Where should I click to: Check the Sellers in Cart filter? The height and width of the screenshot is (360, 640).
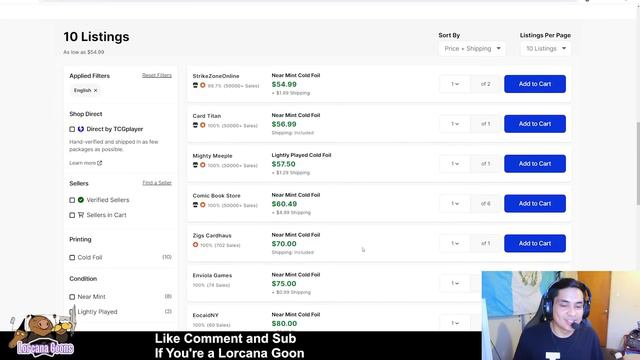click(72, 215)
